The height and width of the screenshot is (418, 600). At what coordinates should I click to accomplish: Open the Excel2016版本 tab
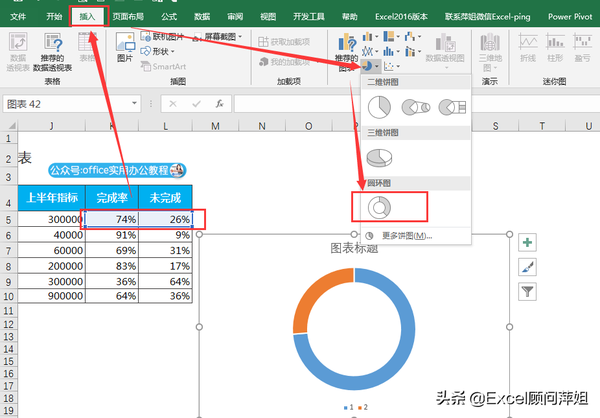tap(401, 16)
